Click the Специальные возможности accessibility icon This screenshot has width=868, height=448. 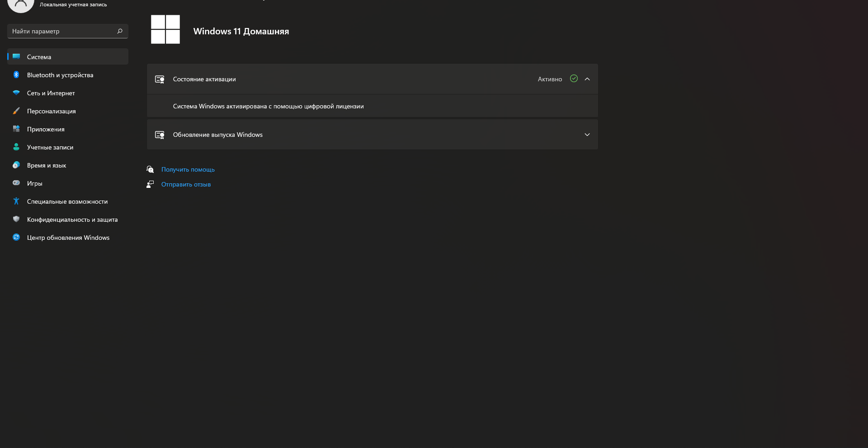pos(16,201)
